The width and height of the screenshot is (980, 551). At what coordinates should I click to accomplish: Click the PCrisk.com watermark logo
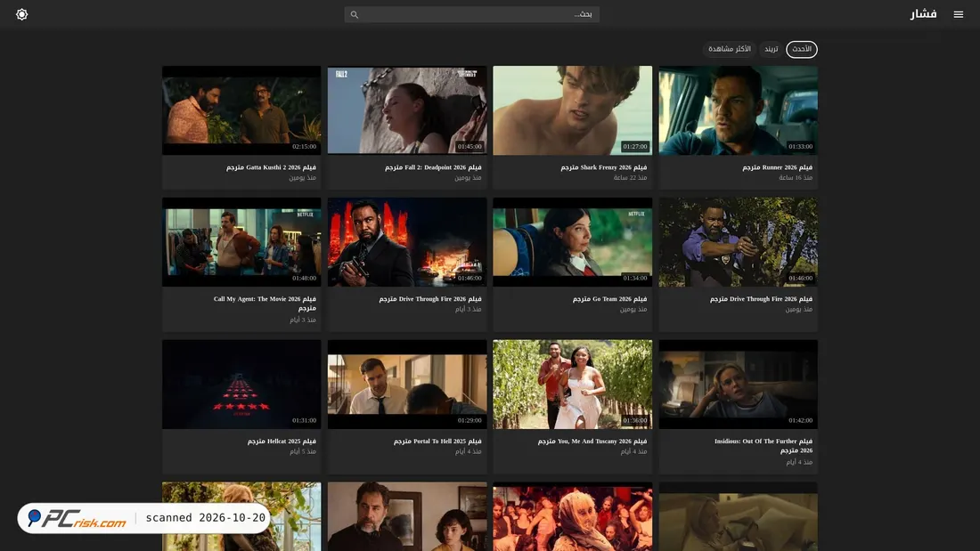pos(78,518)
